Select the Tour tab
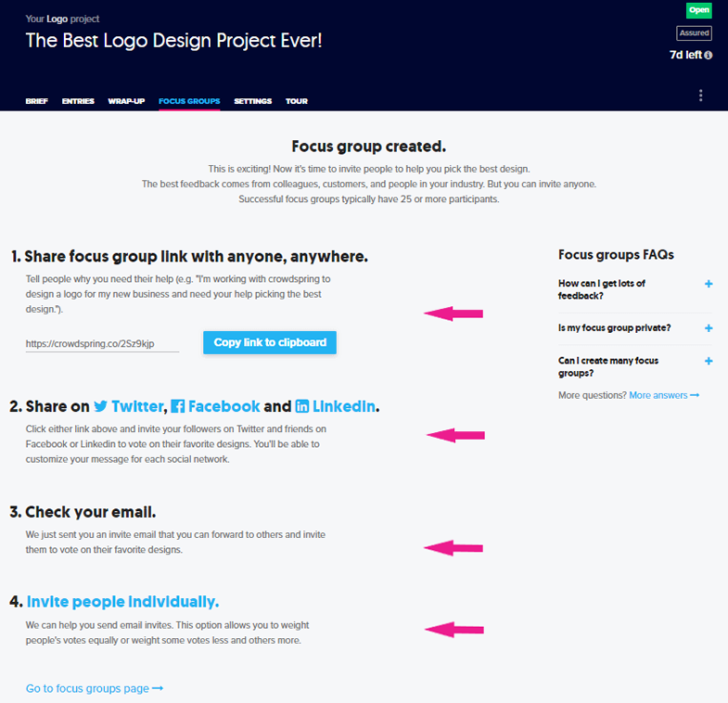 (x=297, y=101)
